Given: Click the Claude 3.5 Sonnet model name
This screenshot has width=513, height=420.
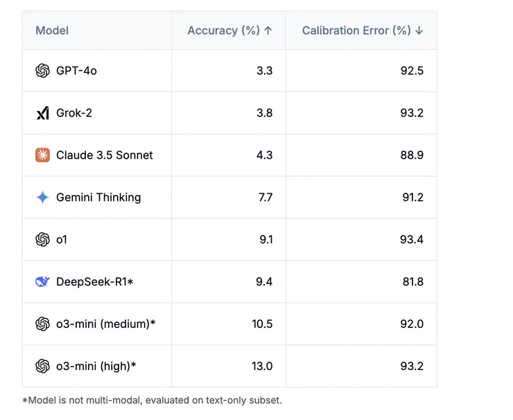Looking at the screenshot, I should pyautogui.click(x=105, y=155).
